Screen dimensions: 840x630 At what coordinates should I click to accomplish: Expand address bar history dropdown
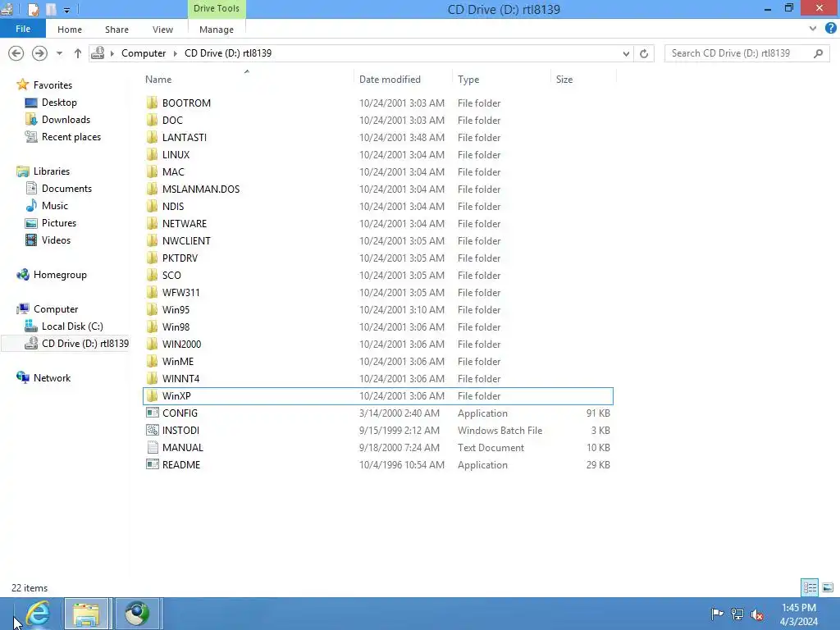(x=626, y=53)
